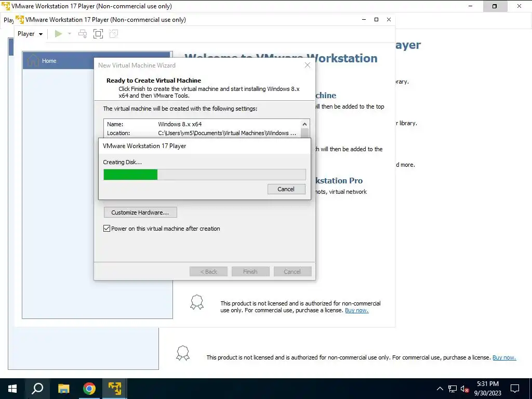Click the VMware icon in front title bar

click(x=20, y=20)
